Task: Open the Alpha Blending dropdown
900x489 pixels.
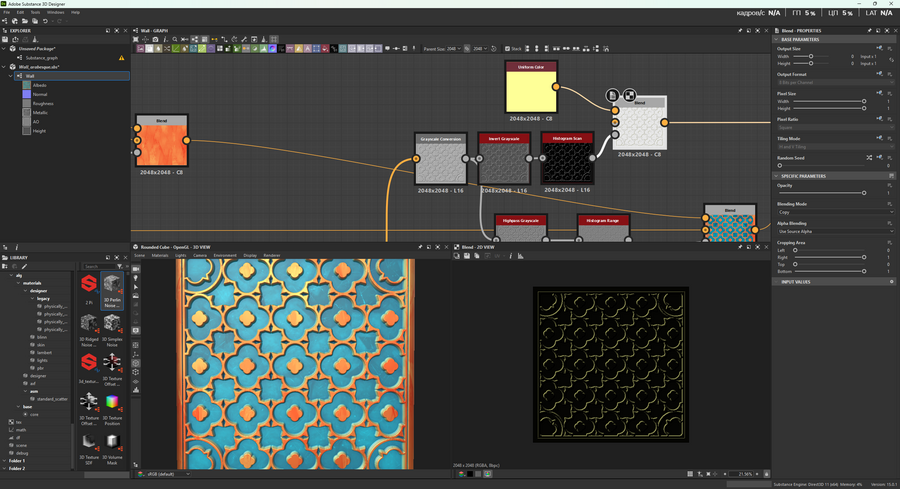Action: pyautogui.click(x=835, y=231)
